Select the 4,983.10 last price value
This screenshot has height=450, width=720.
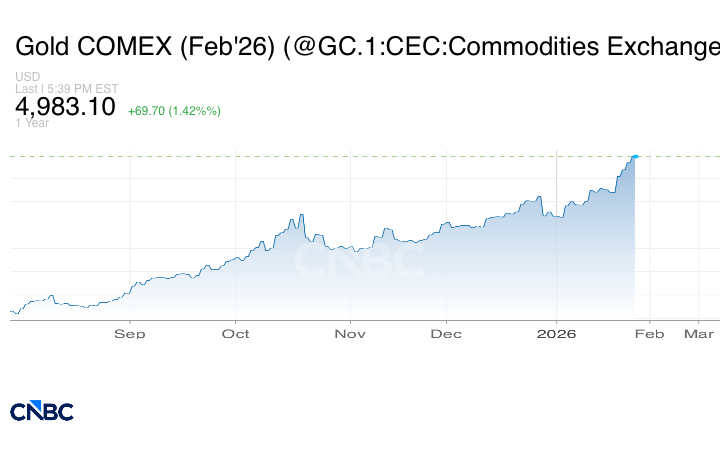65,107
